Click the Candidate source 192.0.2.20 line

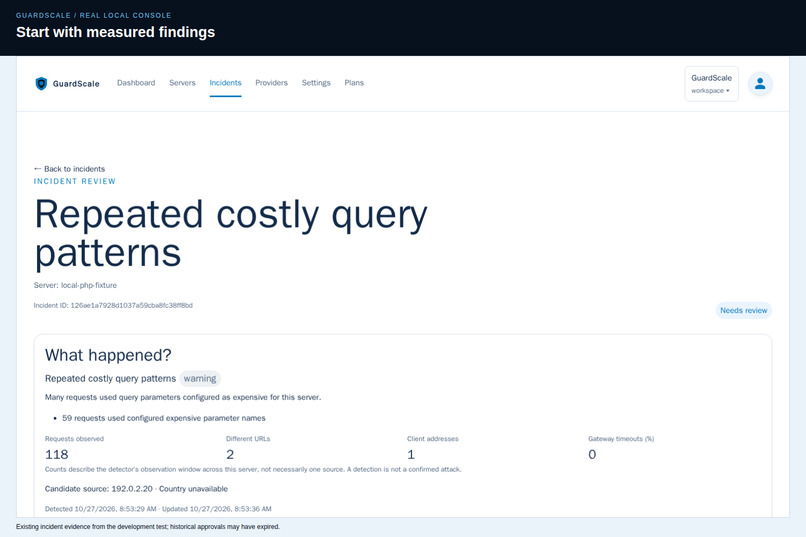click(x=136, y=489)
